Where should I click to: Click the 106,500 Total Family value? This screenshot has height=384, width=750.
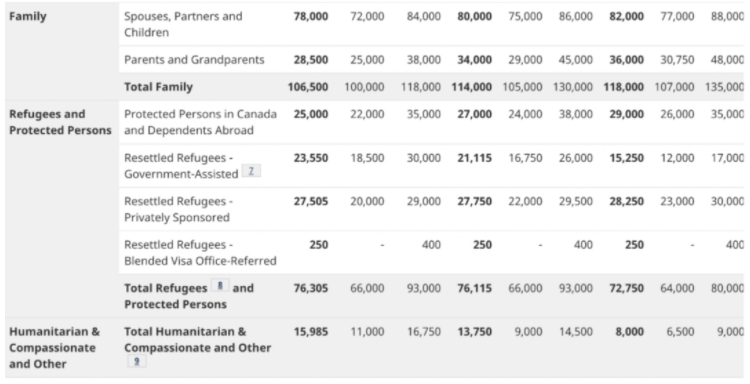point(308,87)
